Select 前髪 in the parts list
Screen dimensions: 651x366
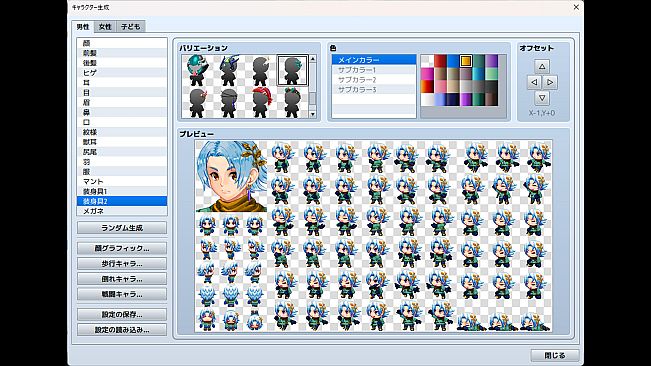[x=122, y=53]
